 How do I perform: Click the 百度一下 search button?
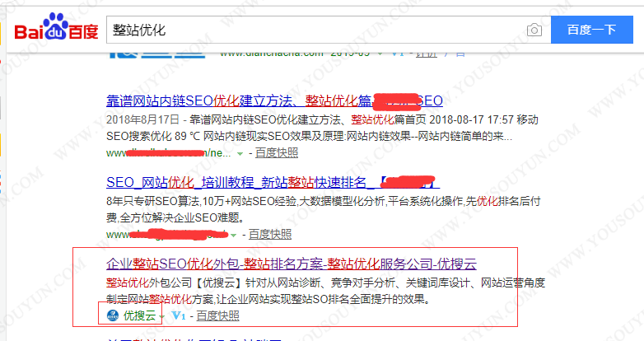tap(592, 30)
